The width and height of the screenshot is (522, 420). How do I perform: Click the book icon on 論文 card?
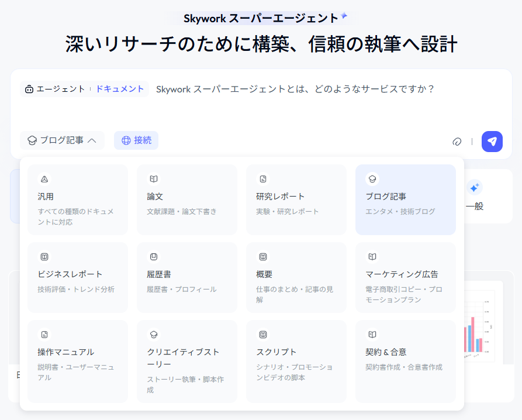[x=154, y=179]
